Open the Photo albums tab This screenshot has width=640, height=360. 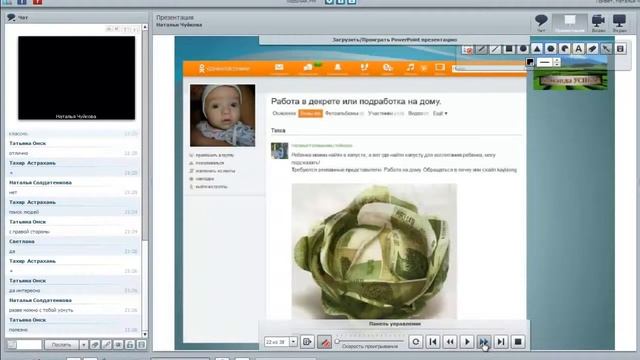[x=344, y=113]
